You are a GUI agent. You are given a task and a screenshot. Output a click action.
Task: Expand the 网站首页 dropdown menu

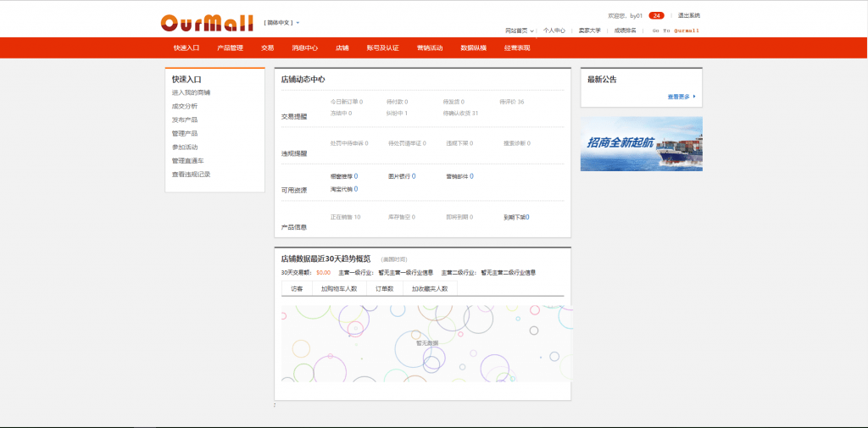(519, 31)
